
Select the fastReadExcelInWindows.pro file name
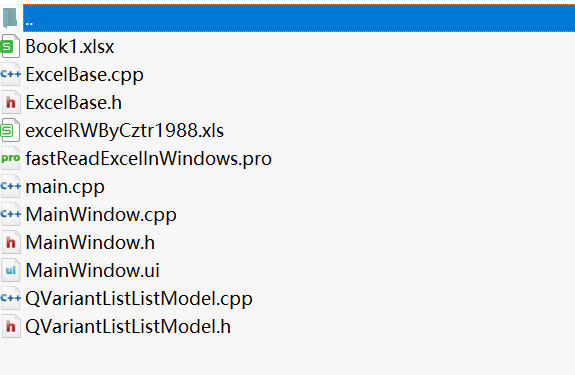[149, 159]
